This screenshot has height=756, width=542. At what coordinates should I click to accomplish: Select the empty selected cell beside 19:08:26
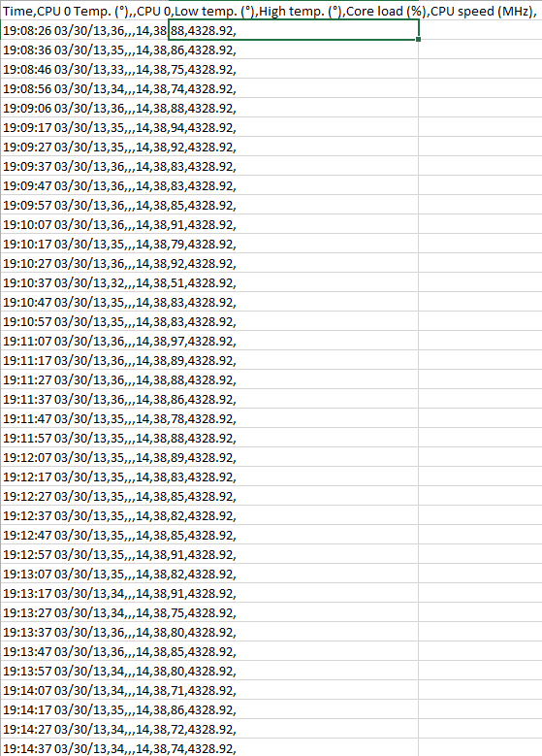(x=294, y=31)
